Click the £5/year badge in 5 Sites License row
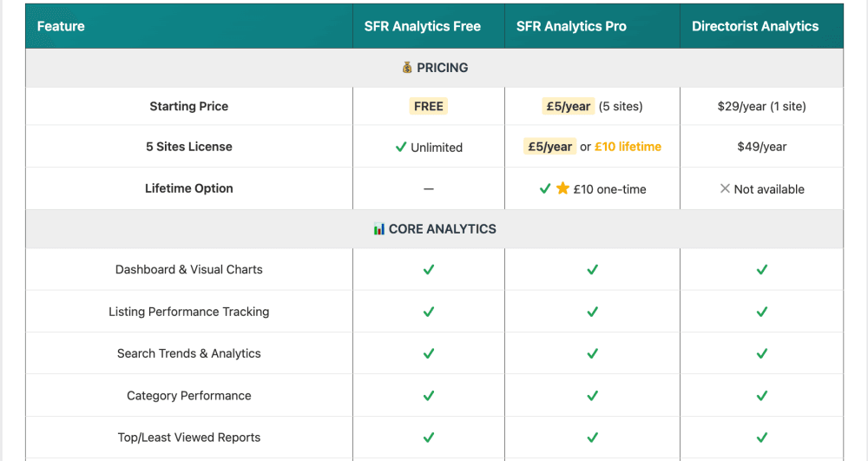The image size is (868, 461). pos(549,147)
